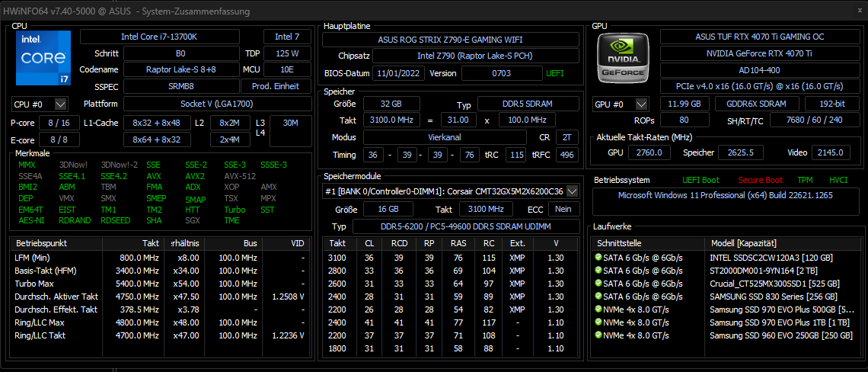Click the Vierkanal memory mode field

coord(445,137)
